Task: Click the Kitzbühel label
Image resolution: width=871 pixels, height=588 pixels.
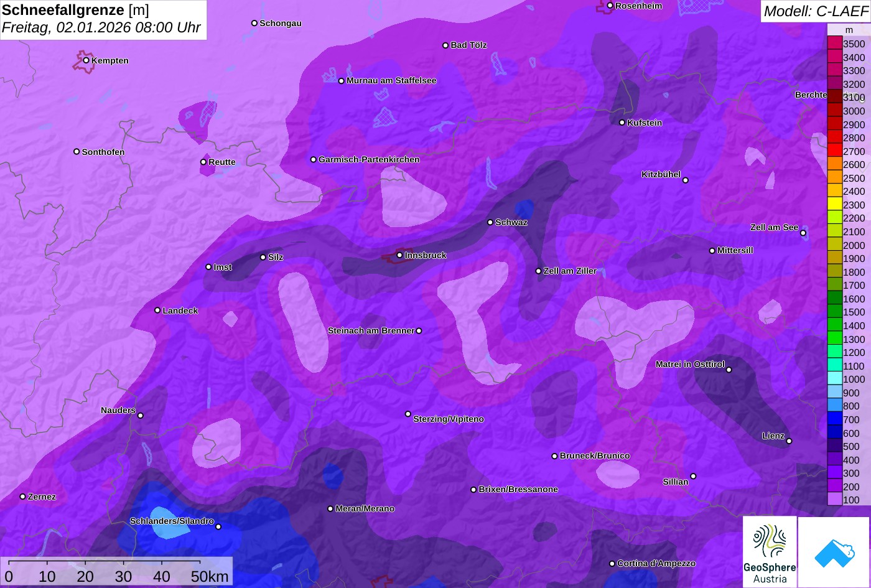Action: pyautogui.click(x=661, y=174)
